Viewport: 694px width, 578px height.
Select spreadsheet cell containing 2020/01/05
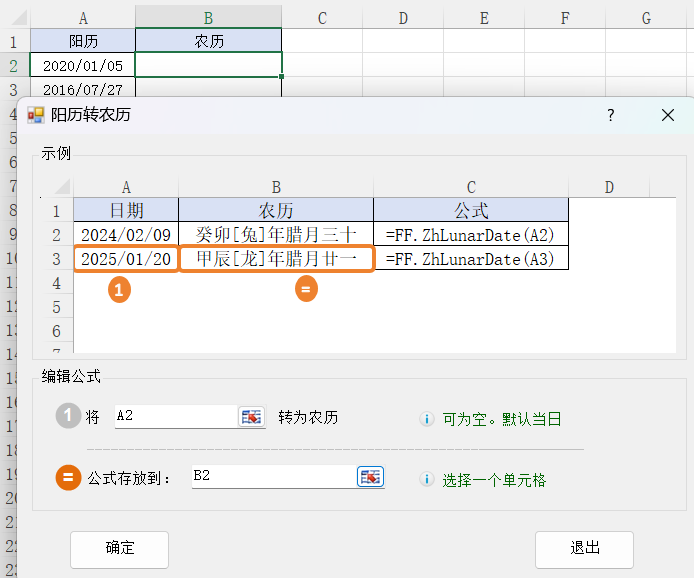click(83, 65)
